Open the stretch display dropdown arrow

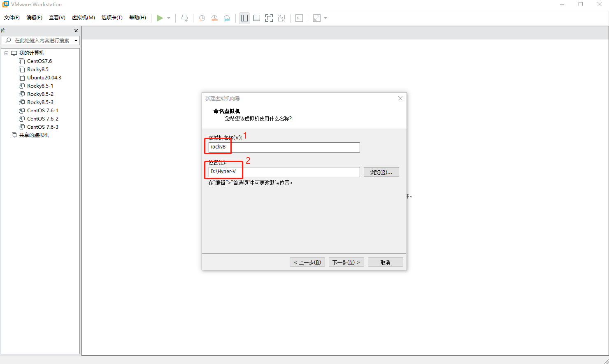pyautogui.click(x=325, y=18)
